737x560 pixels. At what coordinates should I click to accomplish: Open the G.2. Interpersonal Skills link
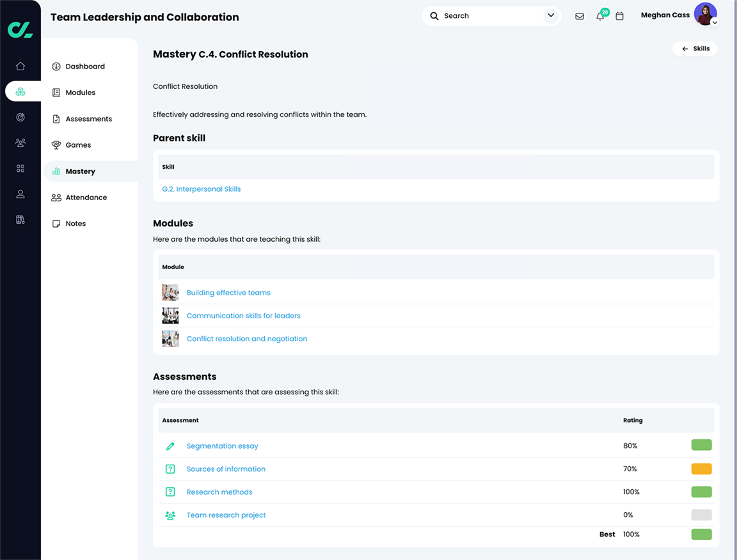[201, 189]
